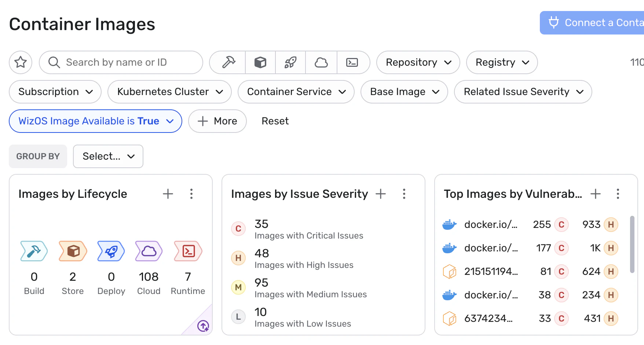Screen dimensions: 644x345
Task: Open the Container Service filter dropdown
Action: point(296,92)
